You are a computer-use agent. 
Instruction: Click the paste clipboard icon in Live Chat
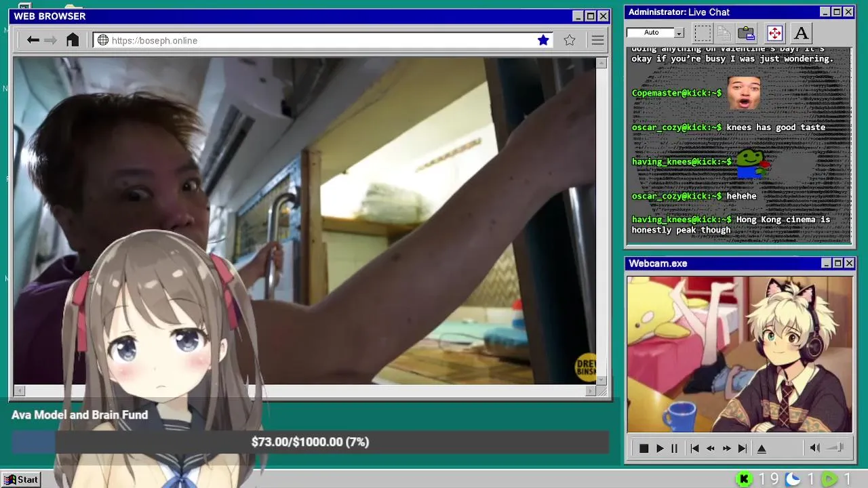[x=747, y=33]
